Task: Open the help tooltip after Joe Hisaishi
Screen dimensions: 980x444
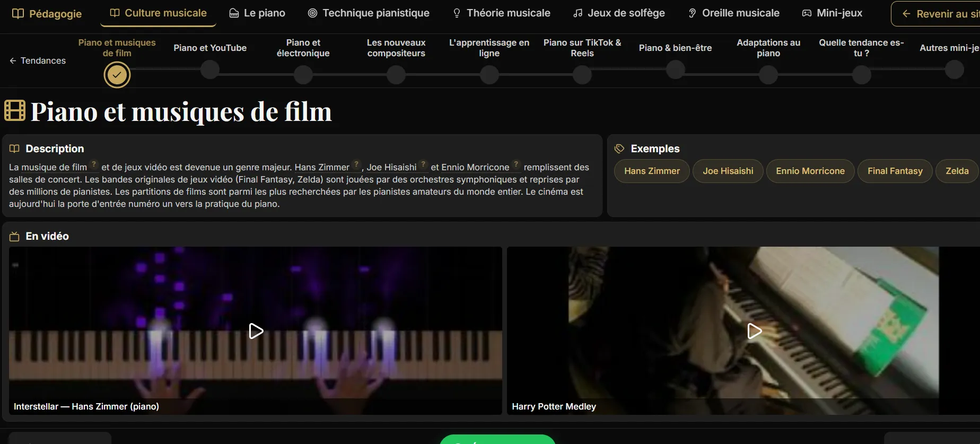Action: (423, 164)
